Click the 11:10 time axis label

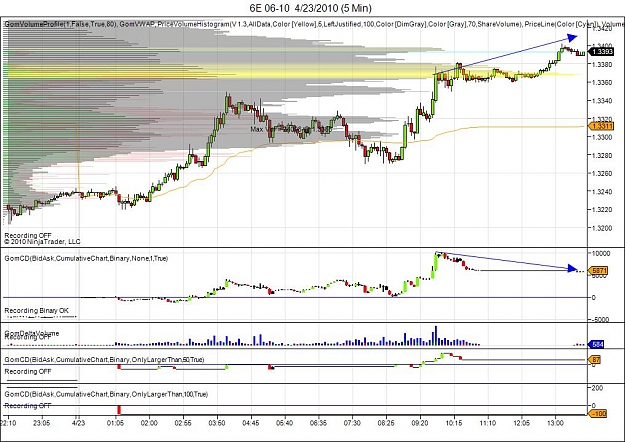click(x=488, y=423)
